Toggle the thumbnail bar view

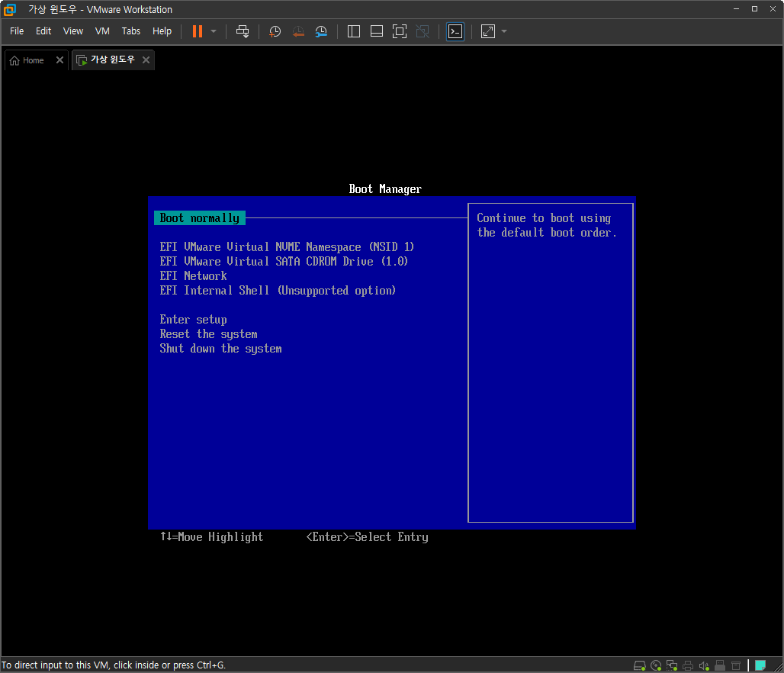pyautogui.click(x=377, y=31)
